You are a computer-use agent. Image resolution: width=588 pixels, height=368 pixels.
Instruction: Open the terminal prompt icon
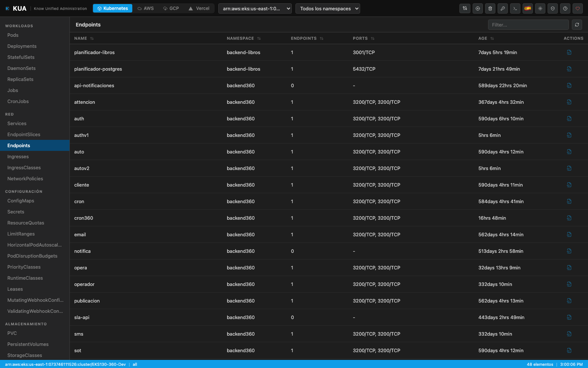pyautogui.click(x=515, y=8)
